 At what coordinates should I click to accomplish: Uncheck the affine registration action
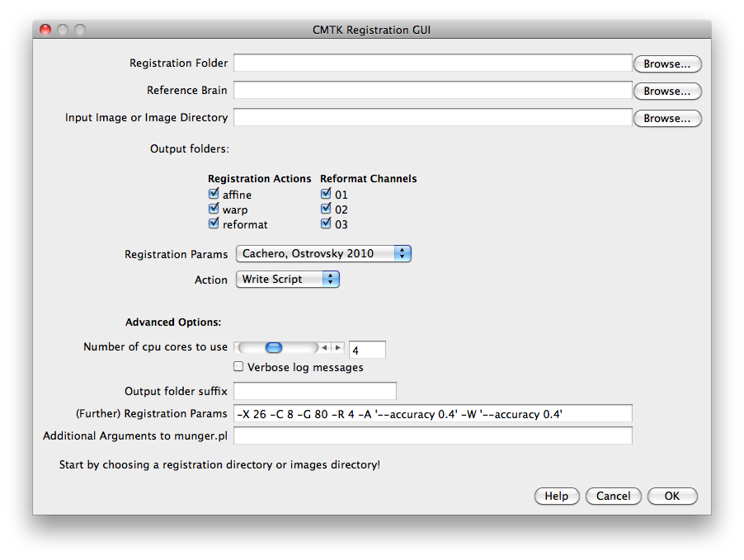(214, 195)
